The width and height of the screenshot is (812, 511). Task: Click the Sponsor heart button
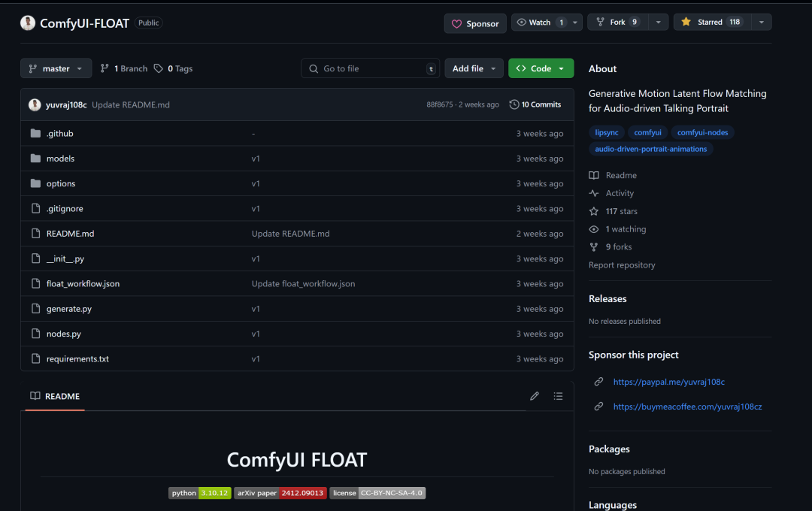click(x=475, y=23)
